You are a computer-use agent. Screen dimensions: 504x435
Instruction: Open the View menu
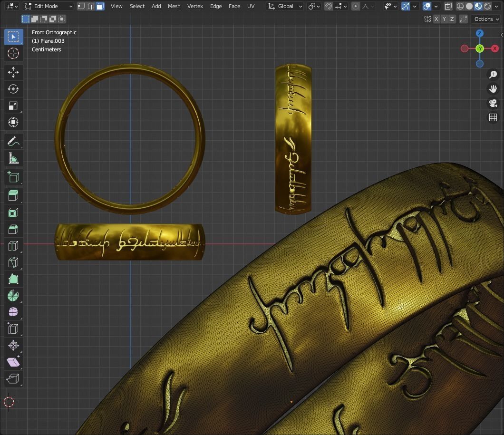point(116,6)
